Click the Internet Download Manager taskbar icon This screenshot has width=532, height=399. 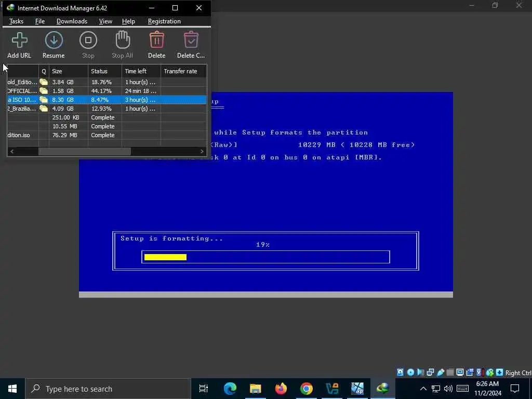pyautogui.click(x=383, y=389)
